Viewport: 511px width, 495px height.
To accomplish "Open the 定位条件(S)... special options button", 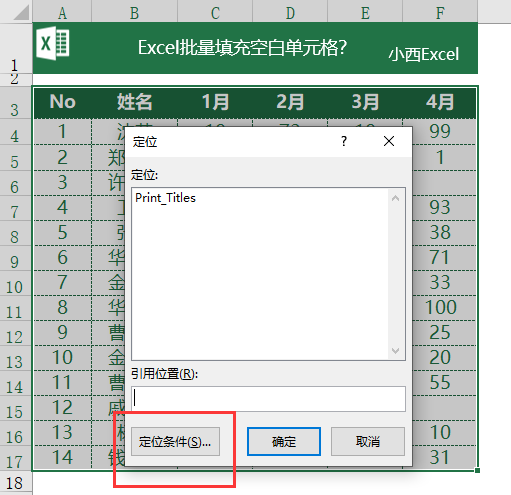I will point(175,441).
